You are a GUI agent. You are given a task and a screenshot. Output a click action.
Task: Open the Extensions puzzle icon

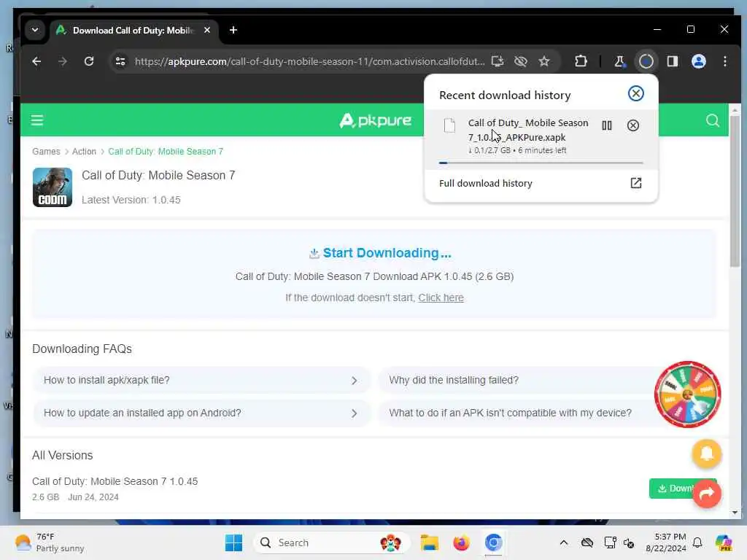(581, 61)
